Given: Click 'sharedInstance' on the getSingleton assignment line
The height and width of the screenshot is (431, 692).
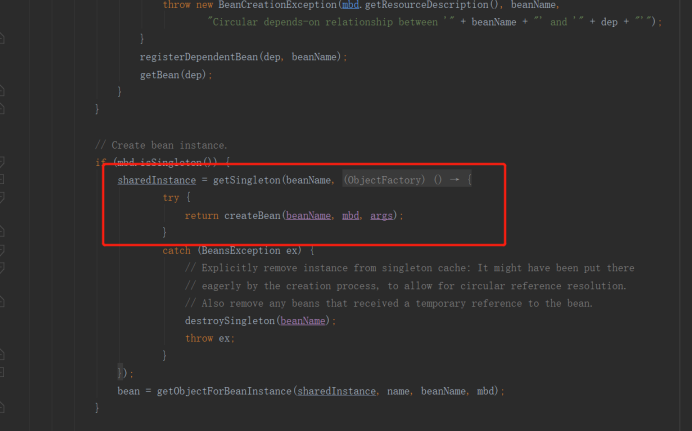Looking at the screenshot, I should coord(157,180).
